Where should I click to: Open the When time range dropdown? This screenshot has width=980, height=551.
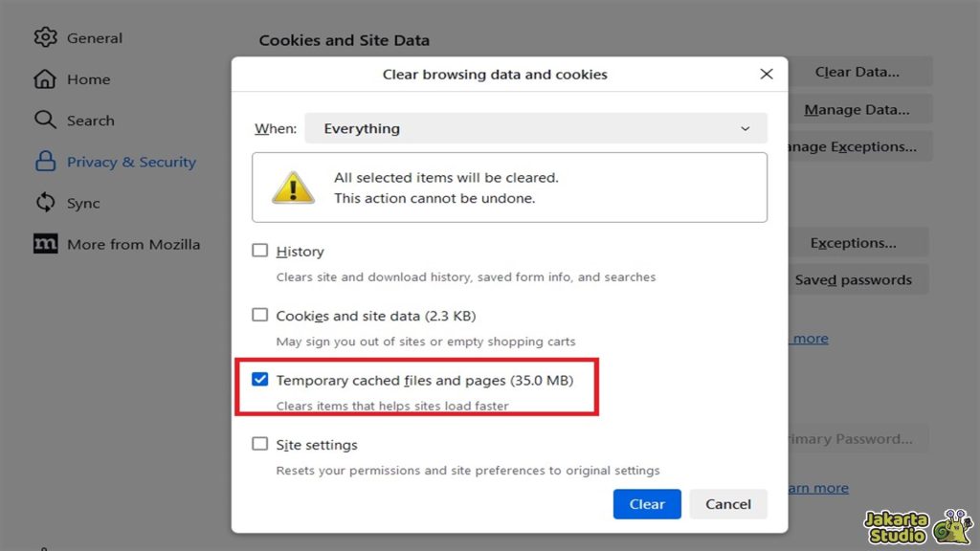(536, 128)
